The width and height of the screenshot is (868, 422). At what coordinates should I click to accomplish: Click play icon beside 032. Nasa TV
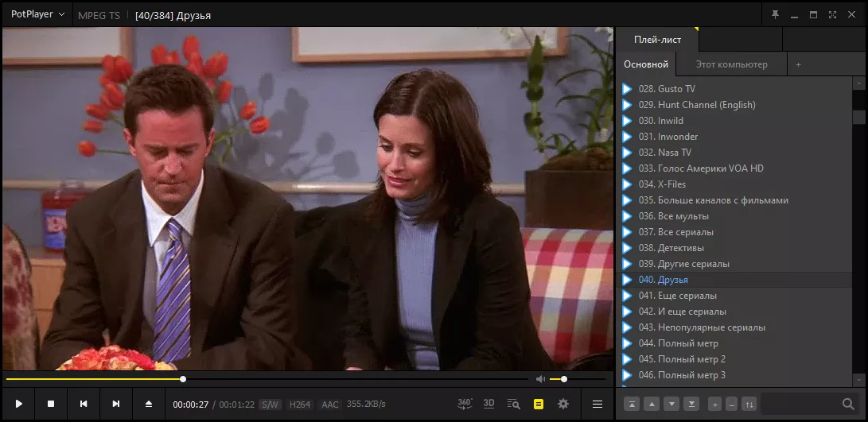627,152
